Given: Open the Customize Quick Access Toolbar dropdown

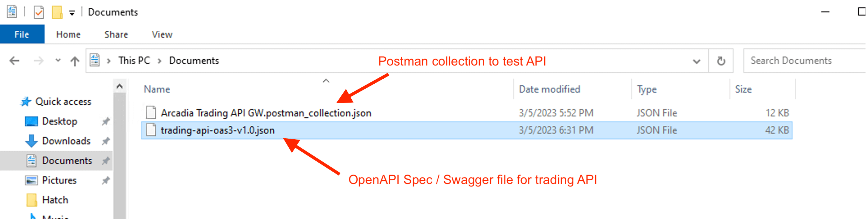Looking at the screenshot, I should pos(72,13).
